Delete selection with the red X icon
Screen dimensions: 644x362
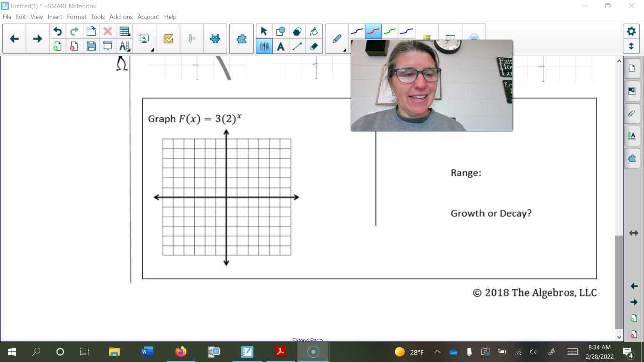(107, 32)
